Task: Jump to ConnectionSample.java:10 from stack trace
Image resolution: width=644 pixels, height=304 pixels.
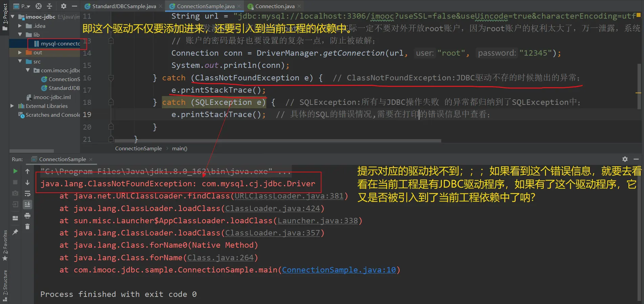Action: pos(339,270)
